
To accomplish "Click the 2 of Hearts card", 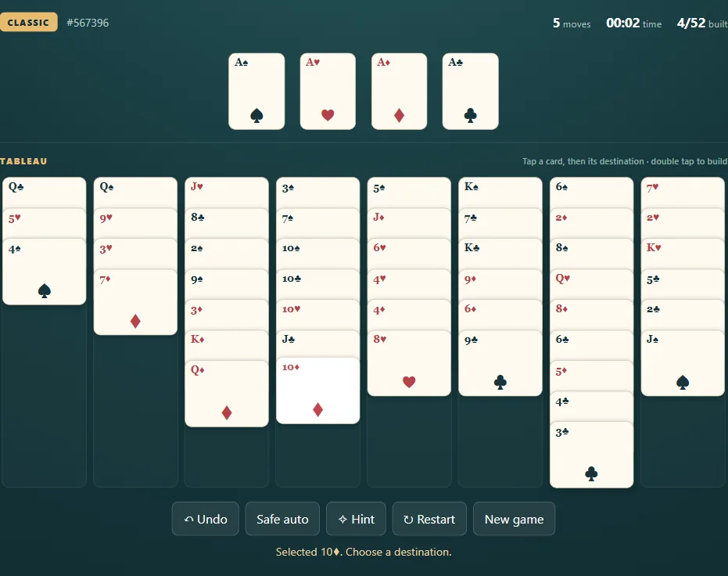I will coord(683,223).
